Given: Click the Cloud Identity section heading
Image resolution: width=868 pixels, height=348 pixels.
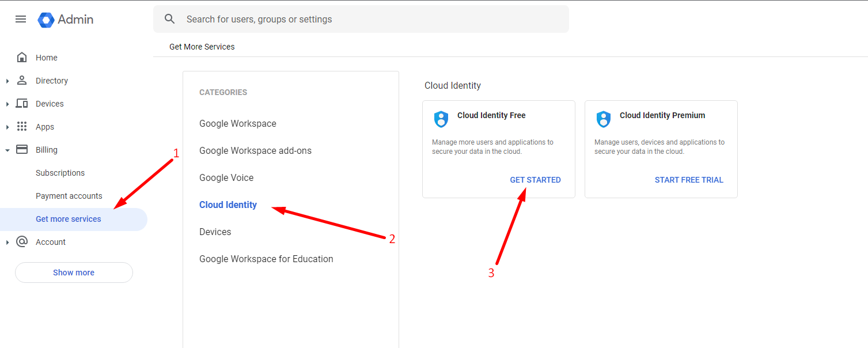Looking at the screenshot, I should 453,85.
